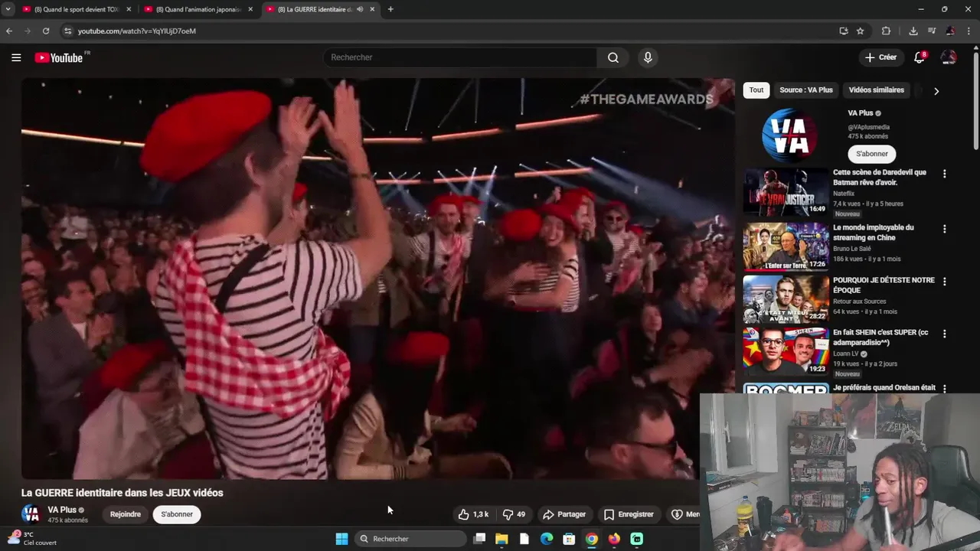Select 'Source : VA Plus' filter chip
Viewport: 980px width, 551px height.
(x=806, y=90)
